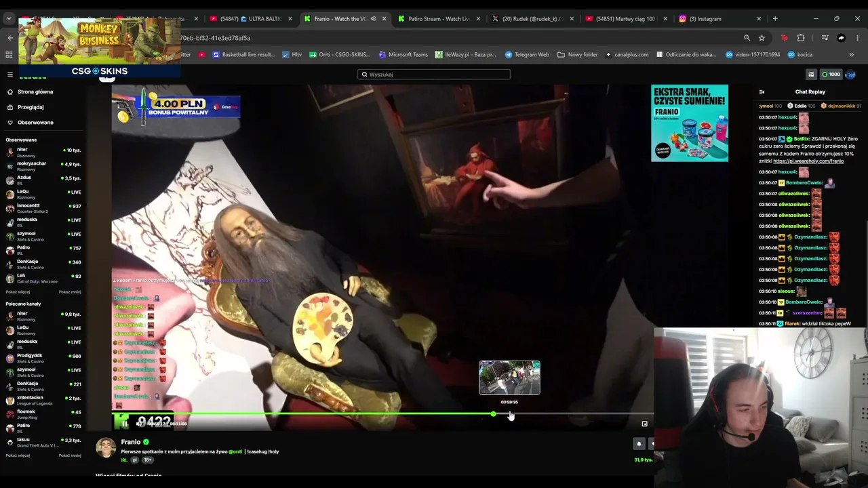The height and width of the screenshot is (488, 868).
Task: Pause the VOD playback
Action: (124, 424)
